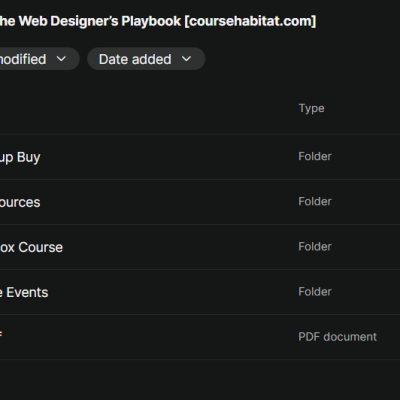
Task: Open the folder ending in 'ox Course'
Action: point(31,247)
